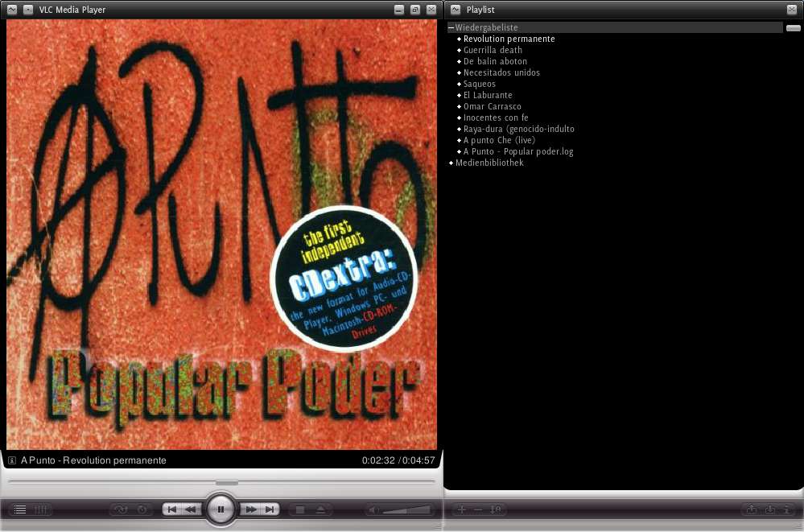Expand the Medienbibliothek entry

click(x=451, y=163)
